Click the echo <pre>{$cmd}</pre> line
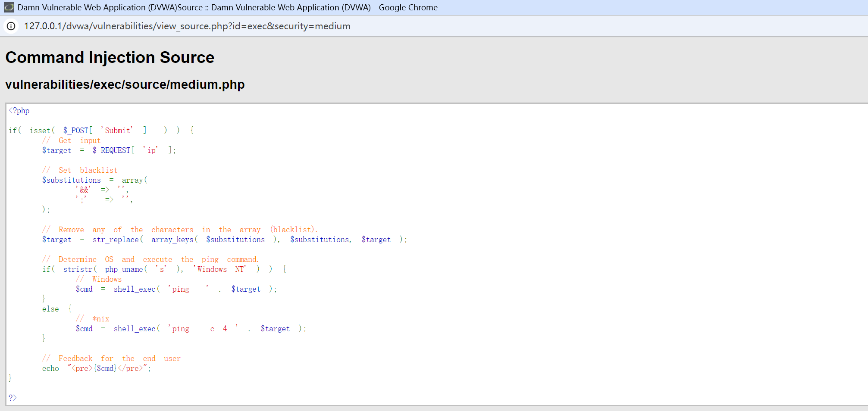Viewport: 868px width, 411px height. (x=97, y=368)
